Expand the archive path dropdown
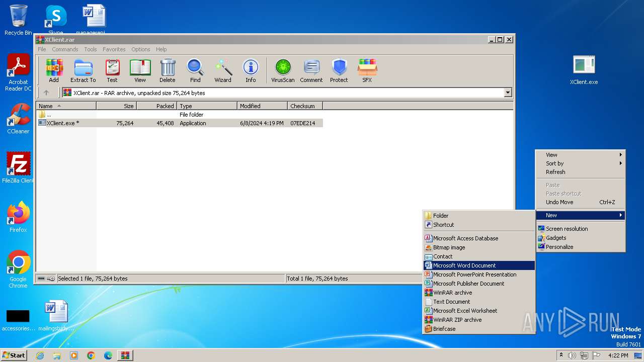644x362 pixels. 508,93
